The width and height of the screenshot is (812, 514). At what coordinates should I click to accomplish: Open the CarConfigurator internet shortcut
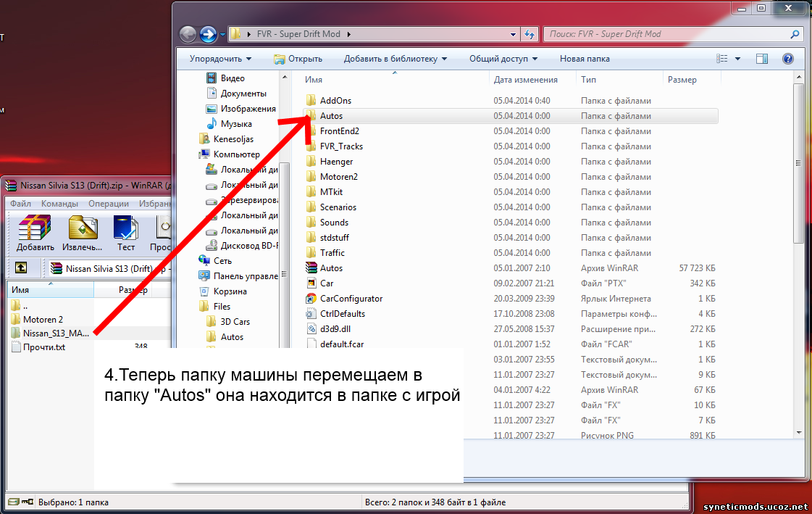pos(351,299)
